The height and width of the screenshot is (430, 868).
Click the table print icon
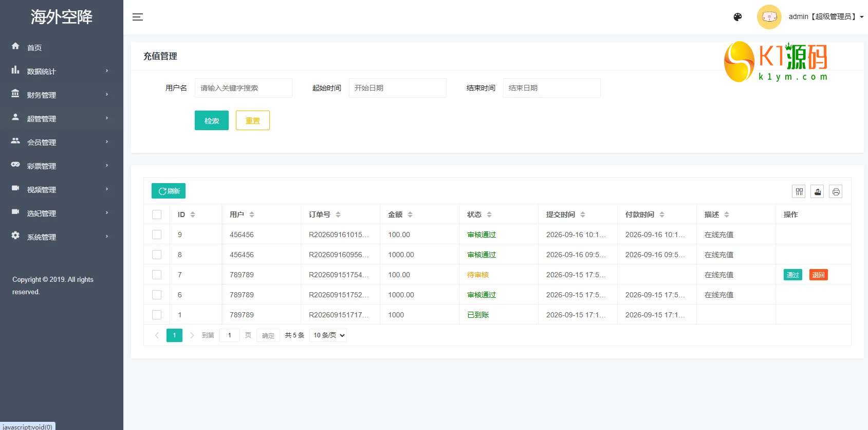click(836, 192)
